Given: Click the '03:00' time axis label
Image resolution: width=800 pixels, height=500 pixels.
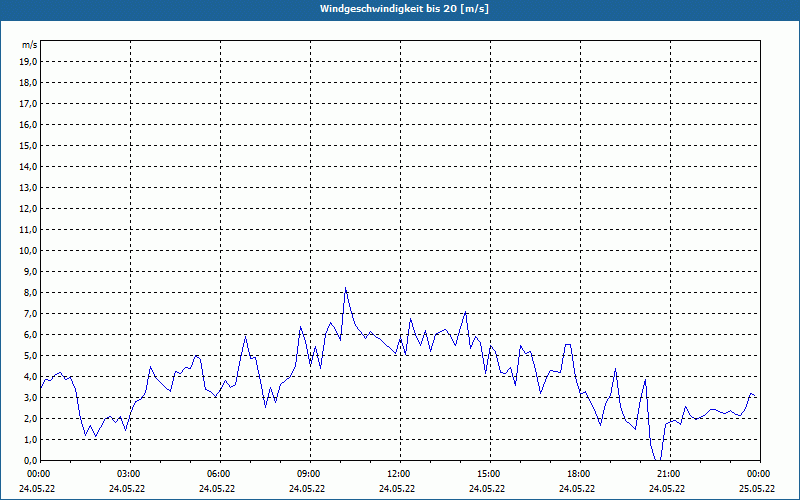Looking at the screenshot, I should [130, 474].
